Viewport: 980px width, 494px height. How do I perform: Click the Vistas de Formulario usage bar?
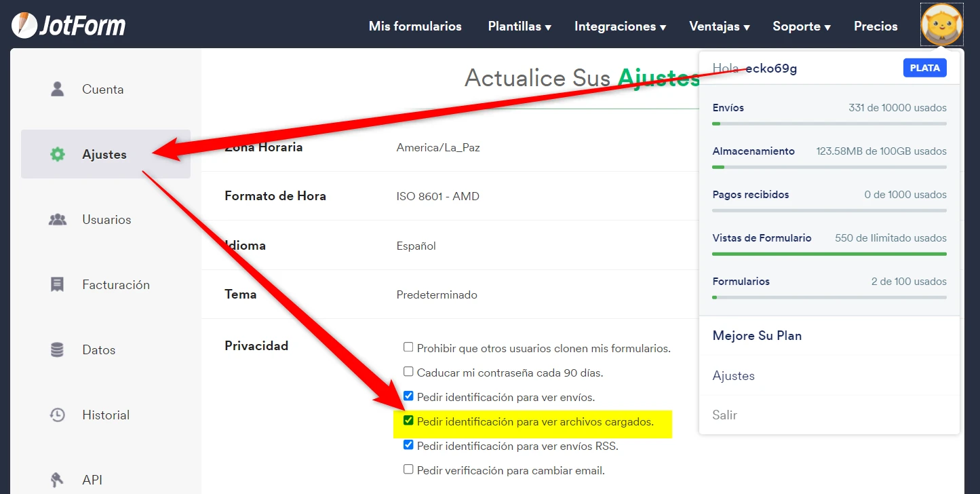tap(829, 254)
